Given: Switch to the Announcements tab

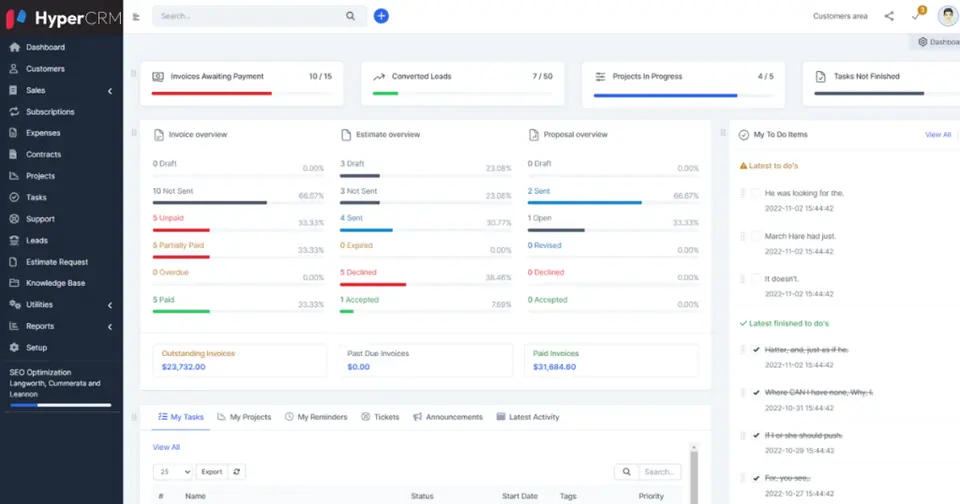Looking at the screenshot, I should [448, 417].
